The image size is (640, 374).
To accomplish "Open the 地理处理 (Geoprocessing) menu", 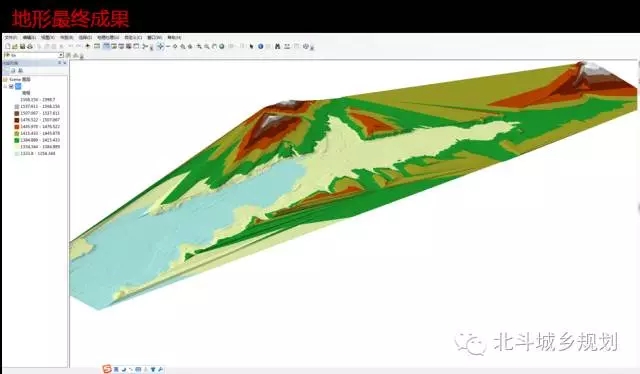I will (108, 37).
